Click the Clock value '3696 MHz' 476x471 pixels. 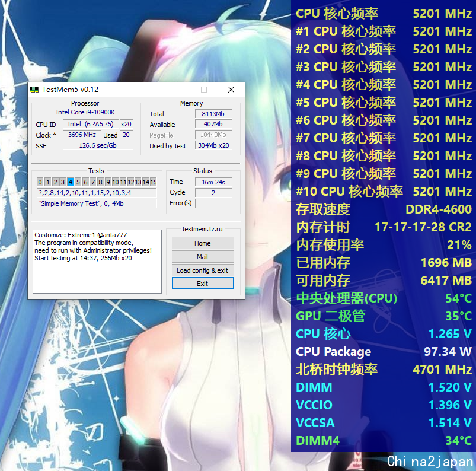82,135
